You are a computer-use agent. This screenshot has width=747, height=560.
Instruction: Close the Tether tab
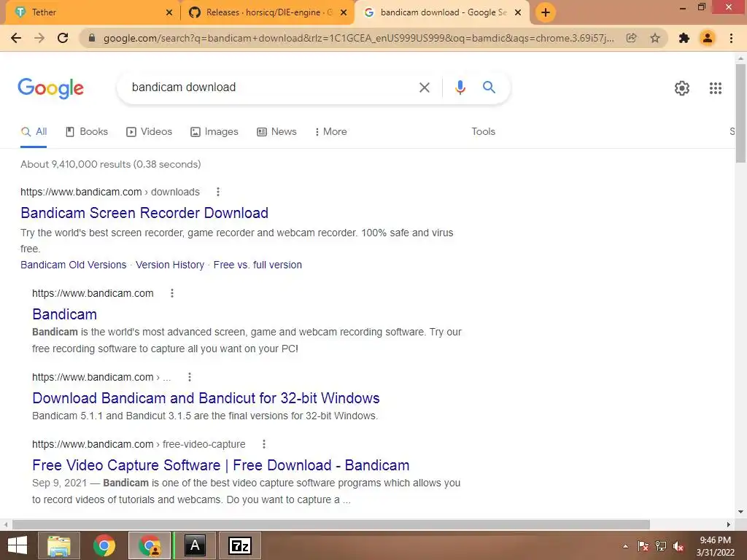click(169, 13)
